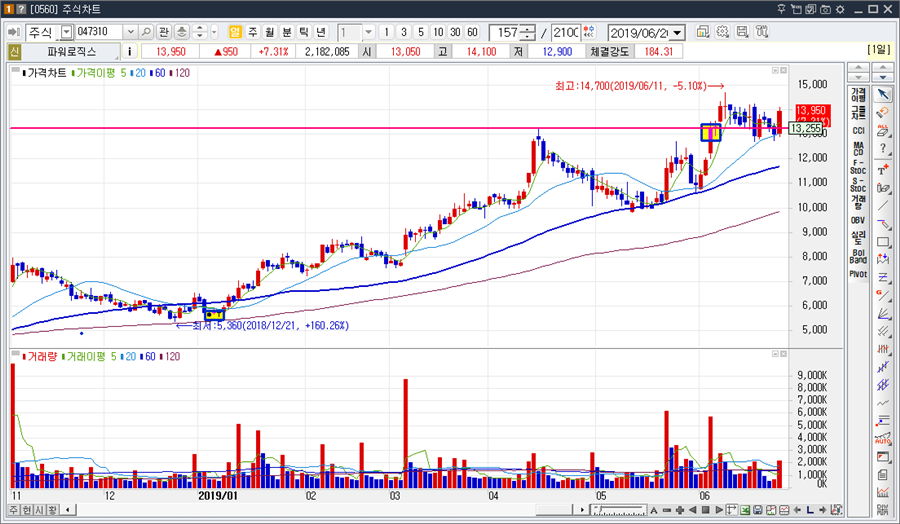Click the save chart layout icon in toolbar
This screenshot has width=900, height=524.
click(x=742, y=32)
